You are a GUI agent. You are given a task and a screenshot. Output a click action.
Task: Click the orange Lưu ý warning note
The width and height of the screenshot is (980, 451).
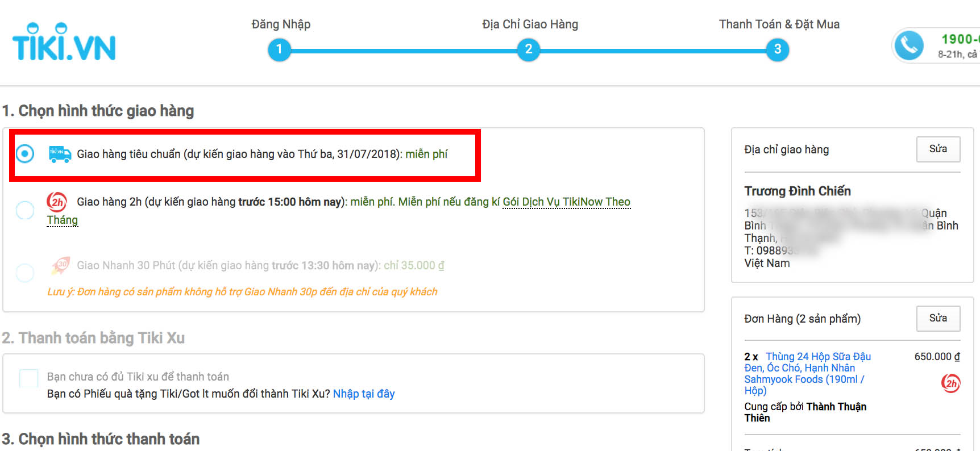242,291
